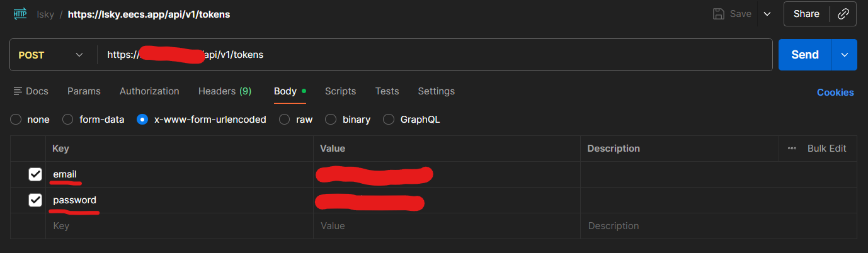Select the raw body type
Image resolution: width=868 pixels, height=253 pixels.
(x=285, y=119)
